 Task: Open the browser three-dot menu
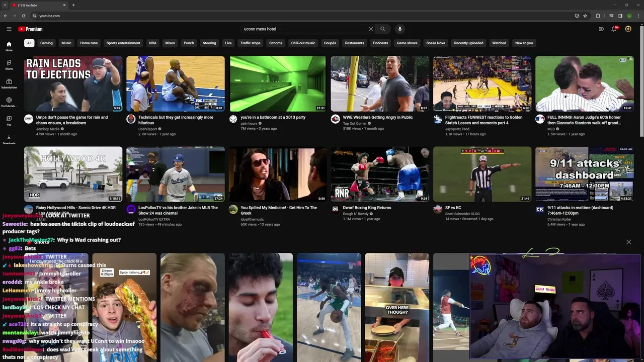pos(638,16)
